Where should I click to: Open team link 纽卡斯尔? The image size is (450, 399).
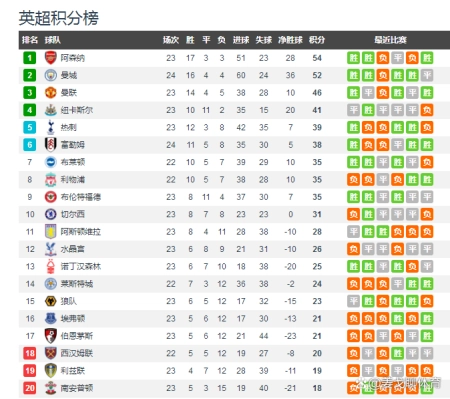pyautogui.click(x=77, y=110)
